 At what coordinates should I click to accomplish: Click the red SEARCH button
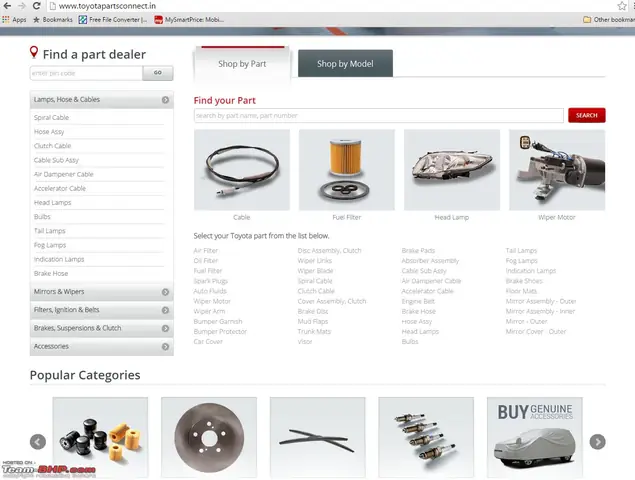pyautogui.click(x=587, y=115)
